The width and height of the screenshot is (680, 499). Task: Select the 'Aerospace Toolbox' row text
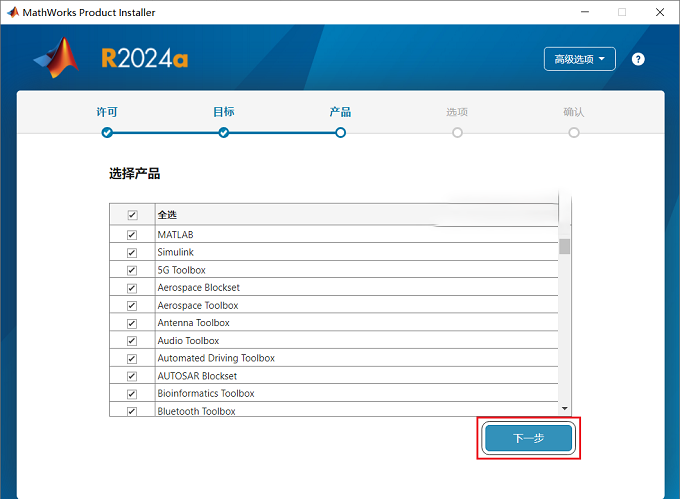click(x=198, y=305)
